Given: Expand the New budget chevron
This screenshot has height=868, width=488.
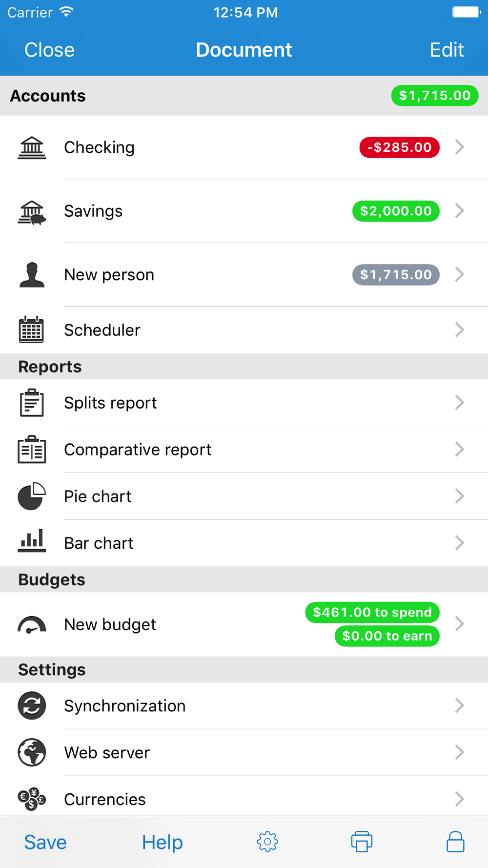Looking at the screenshot, I should (459, 623).
